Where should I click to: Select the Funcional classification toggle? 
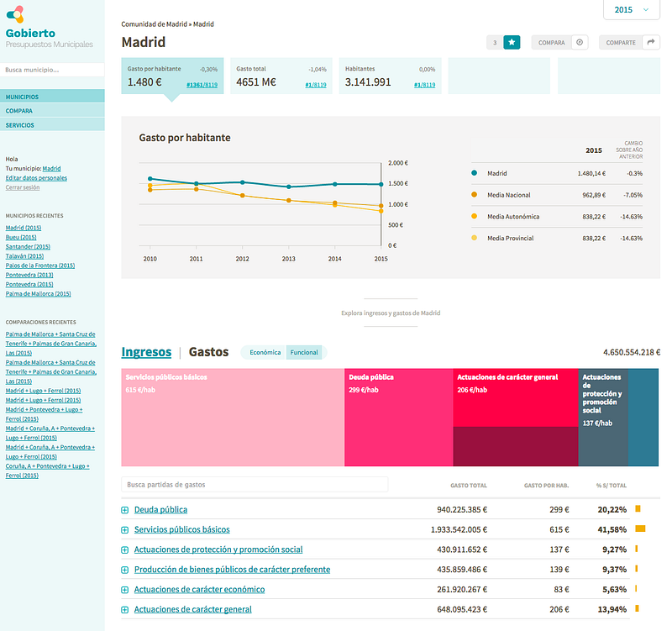click(304, 352)
